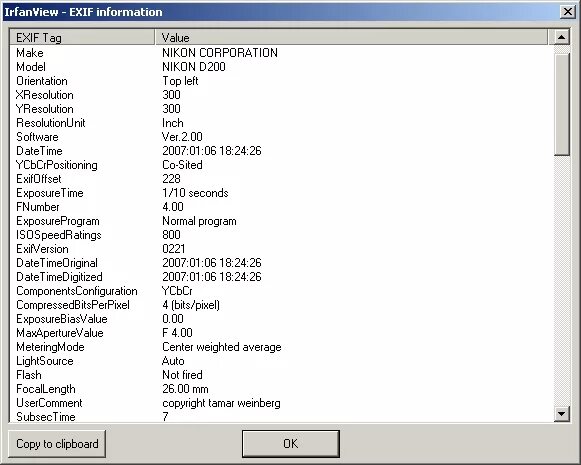Select the ResolutionUnit tag
581x465 pixels.
point(51,123)
